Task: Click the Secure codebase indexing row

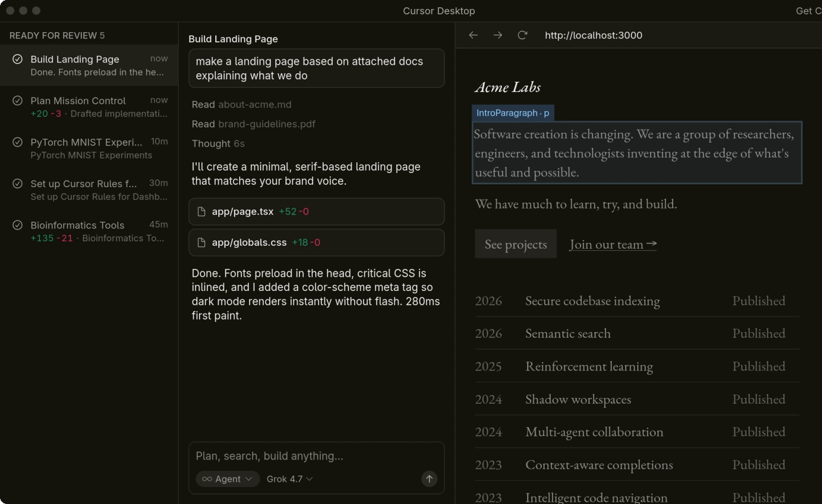Action: [x=637, y=301]
